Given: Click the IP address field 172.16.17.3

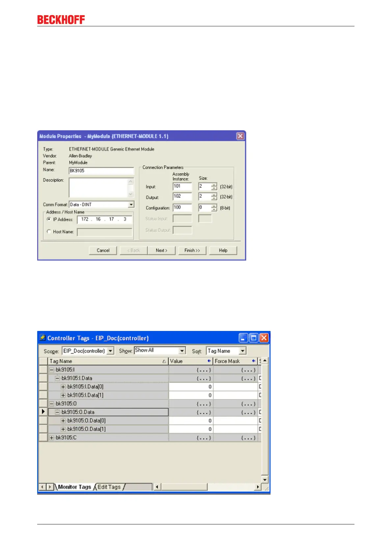Looking at the screenshot, I should point(105,219).
